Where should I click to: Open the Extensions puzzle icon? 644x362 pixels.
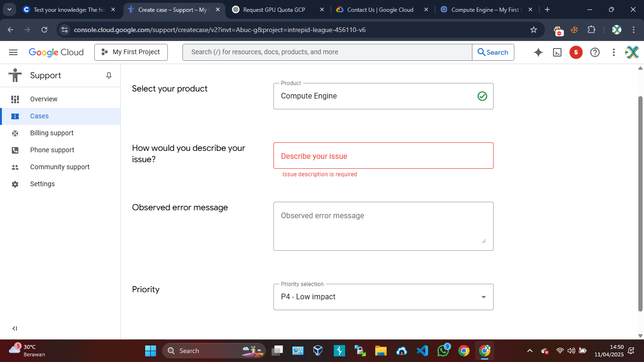[x=591, y=30]
